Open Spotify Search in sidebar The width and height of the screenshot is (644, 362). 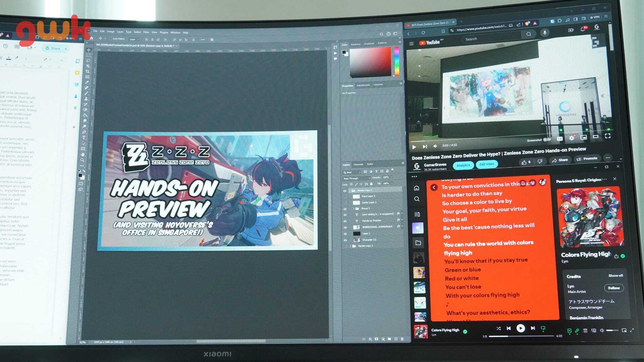click(417, 199)
